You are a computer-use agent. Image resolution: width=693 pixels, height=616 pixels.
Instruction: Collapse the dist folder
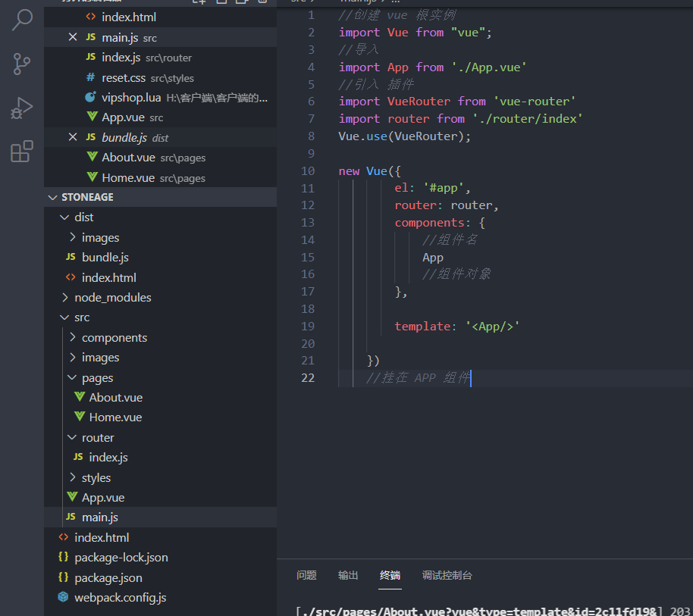tap(161, 217)
